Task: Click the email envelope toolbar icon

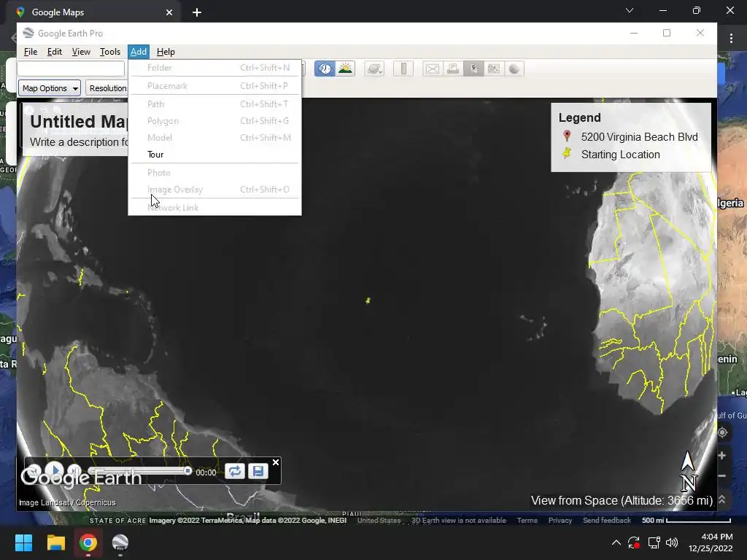Action: click(432, 69)
